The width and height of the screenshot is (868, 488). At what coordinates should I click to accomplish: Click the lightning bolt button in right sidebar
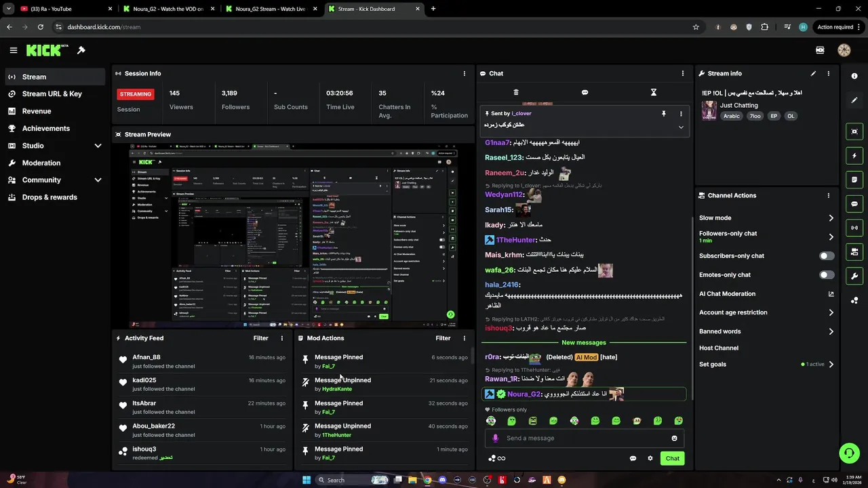854,156
